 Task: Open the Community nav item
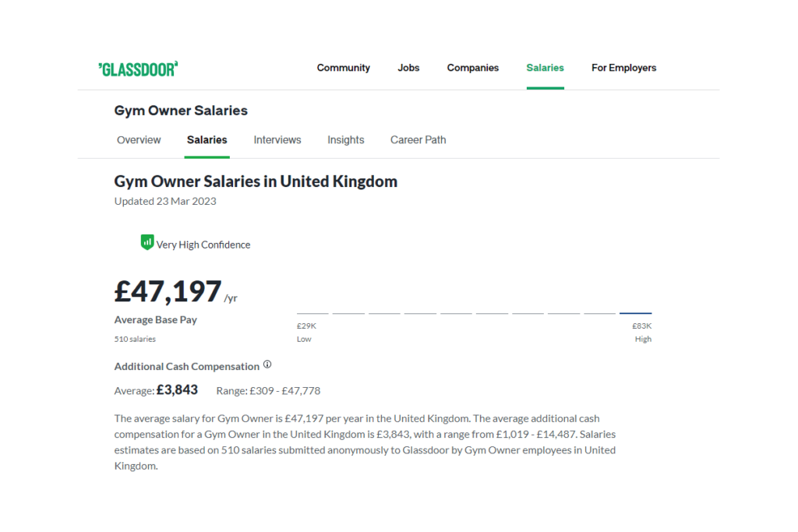(x=343, y=68)
